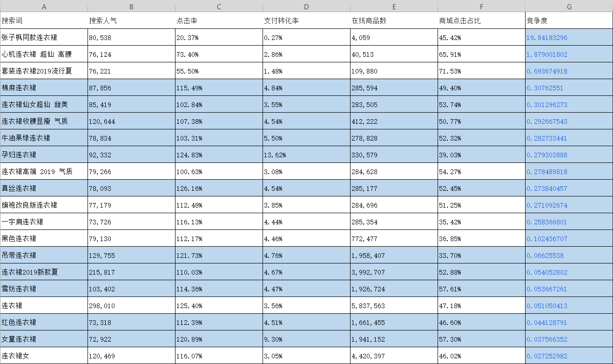The width and height of the screenshot is (614, 364).
Task: Select column C header
Action: tap(219, 6)
